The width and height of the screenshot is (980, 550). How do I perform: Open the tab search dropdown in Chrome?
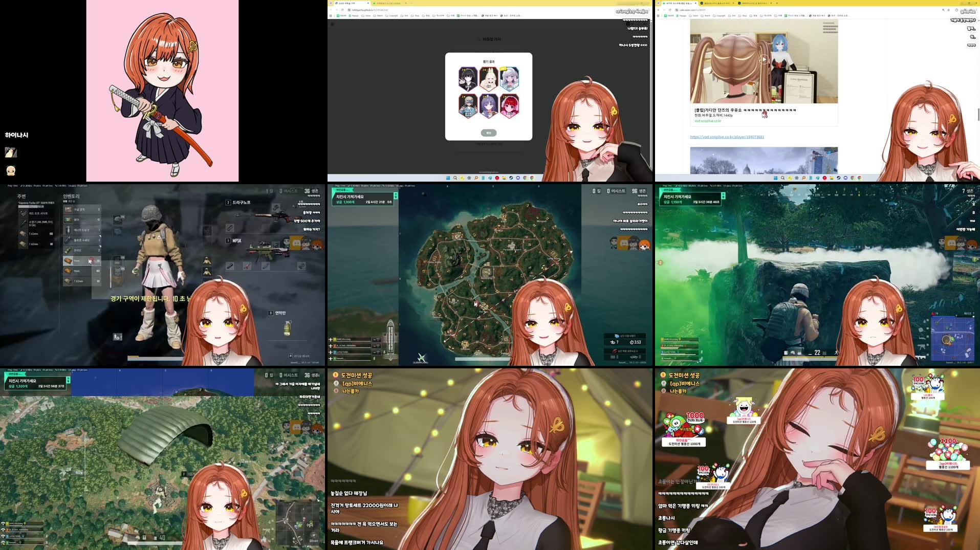pyautogui.click(x=657, y=3)
